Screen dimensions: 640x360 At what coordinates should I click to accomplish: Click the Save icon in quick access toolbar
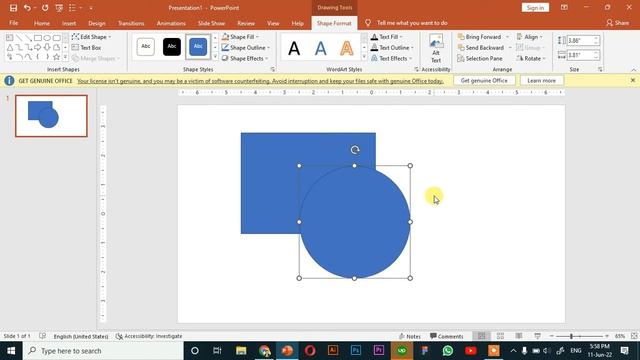(13, 8)
